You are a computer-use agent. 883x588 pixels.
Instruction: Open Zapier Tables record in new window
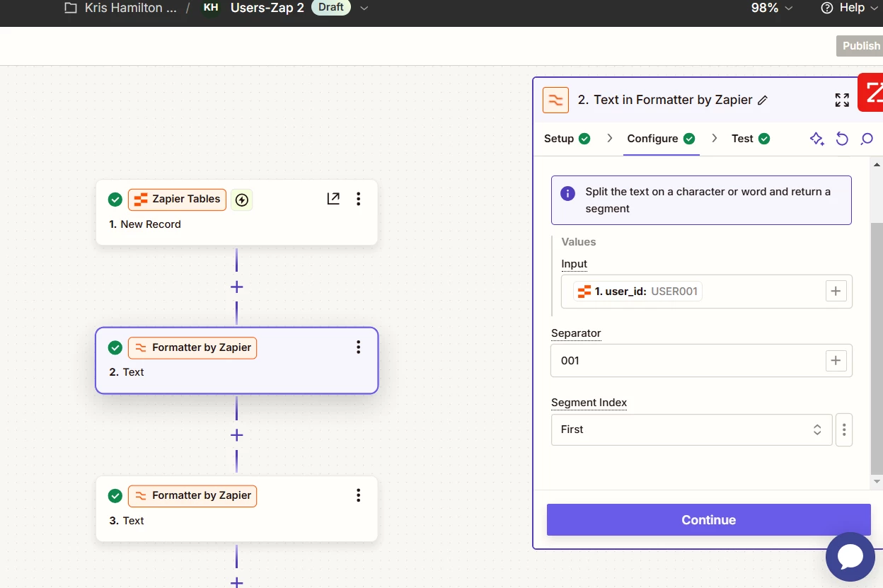click(333, 199)
